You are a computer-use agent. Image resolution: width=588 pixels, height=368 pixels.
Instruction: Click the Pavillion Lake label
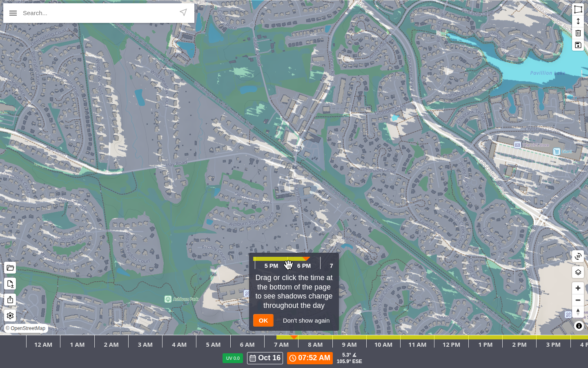point(548,73)
